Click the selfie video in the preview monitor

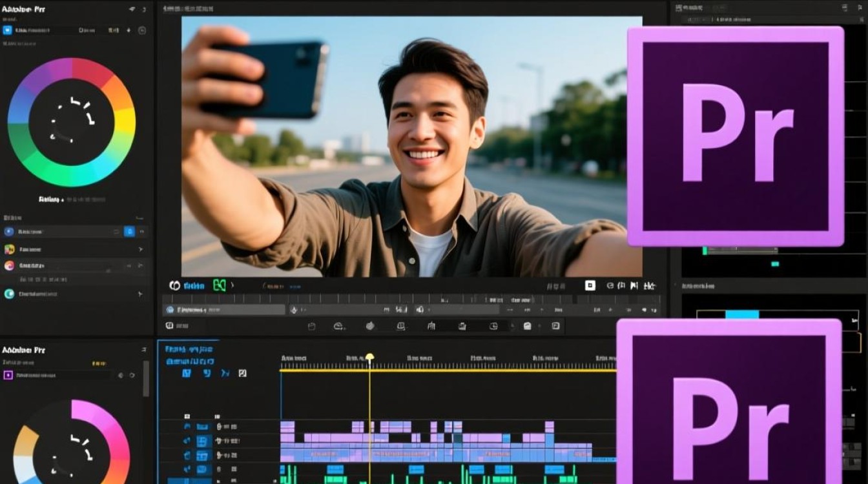pyautogui.click(x=411, y=146)
